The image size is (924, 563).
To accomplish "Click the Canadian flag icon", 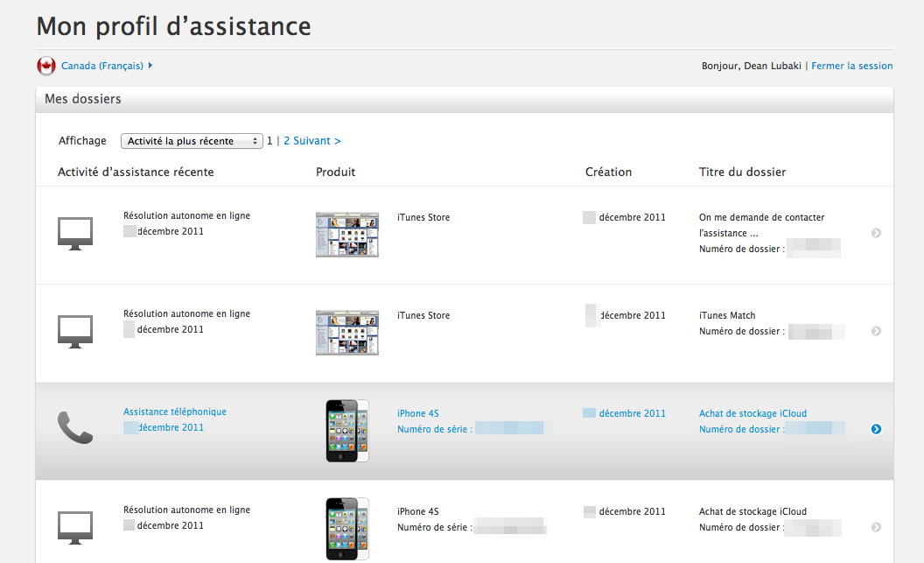I will pos(45,66).
